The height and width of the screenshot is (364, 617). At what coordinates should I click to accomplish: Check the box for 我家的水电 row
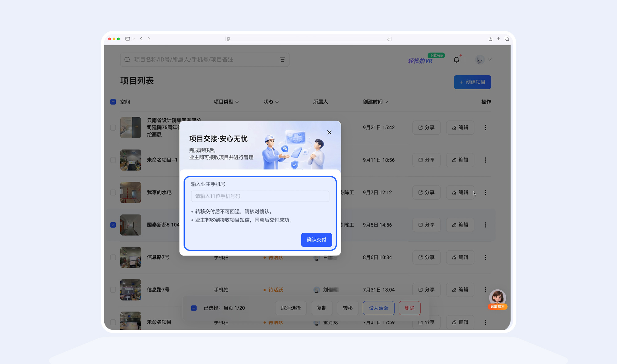[x=113, y=192]
